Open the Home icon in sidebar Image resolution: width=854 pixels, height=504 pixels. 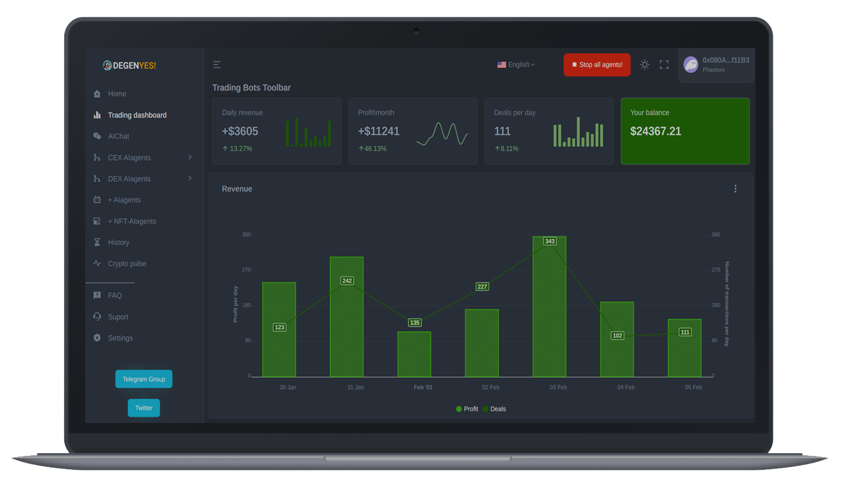[x=97, y=94]
